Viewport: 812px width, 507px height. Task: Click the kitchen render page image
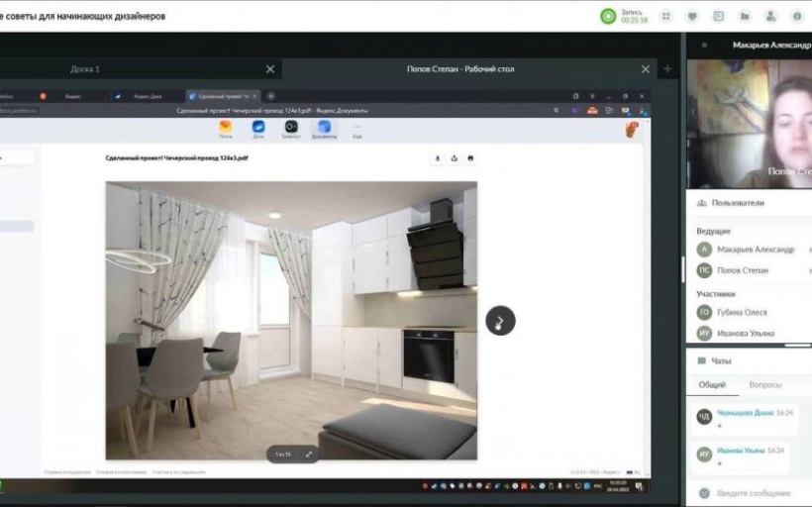tap(291, 320)
